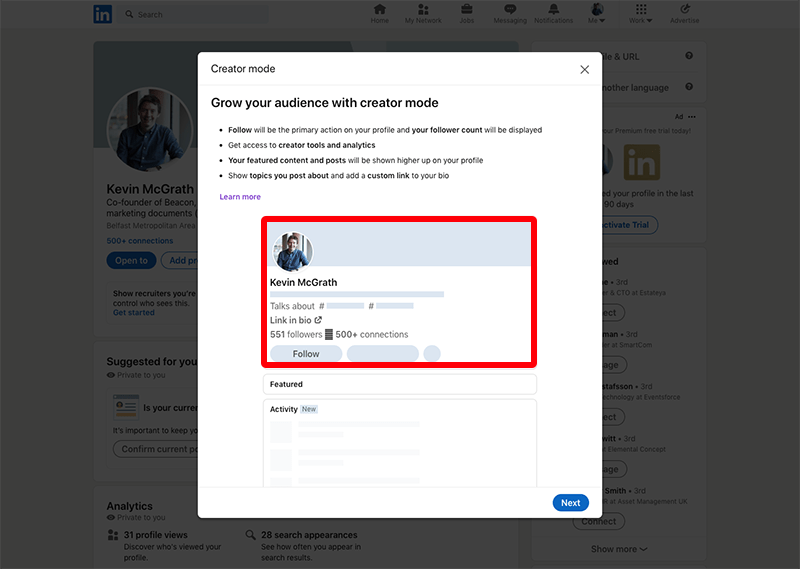Expand the Show more list

619,549
